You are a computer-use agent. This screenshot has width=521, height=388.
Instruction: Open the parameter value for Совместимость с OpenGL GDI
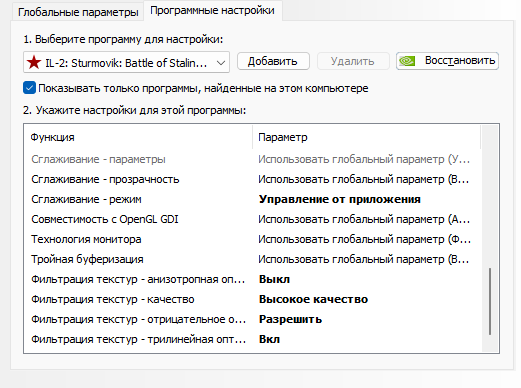364,219
